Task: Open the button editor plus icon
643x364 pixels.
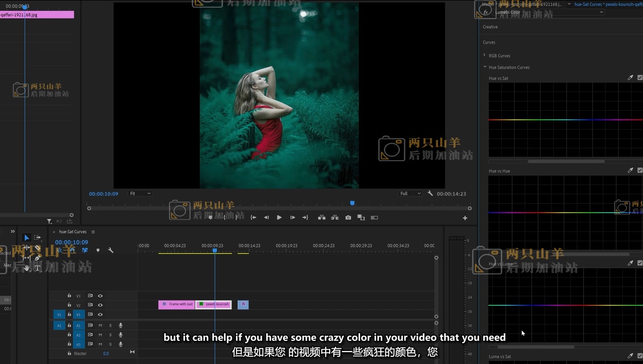Action: click(465, 218)
